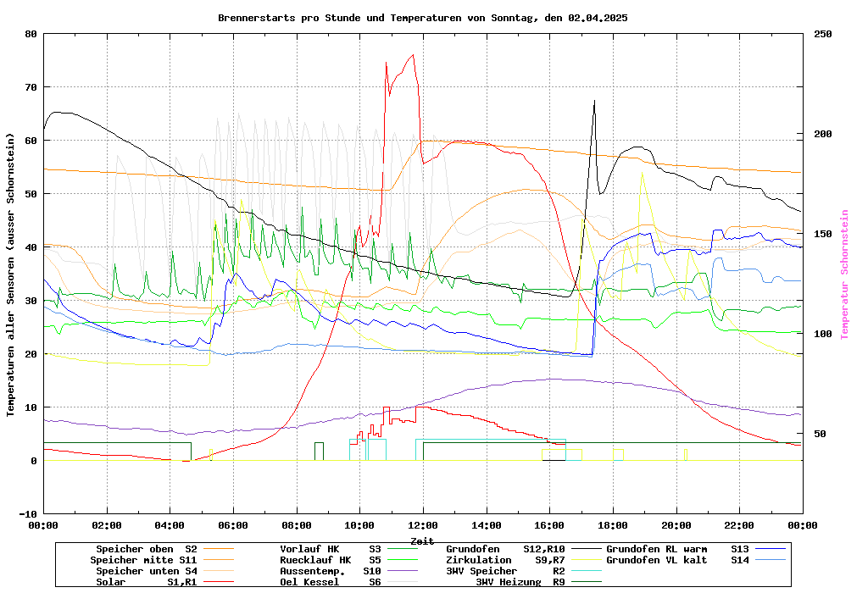This screenshot has height=593, width=868.
Task: Select the 'Vorlauf HK S3' legend entry
Action: click(331, 549)
